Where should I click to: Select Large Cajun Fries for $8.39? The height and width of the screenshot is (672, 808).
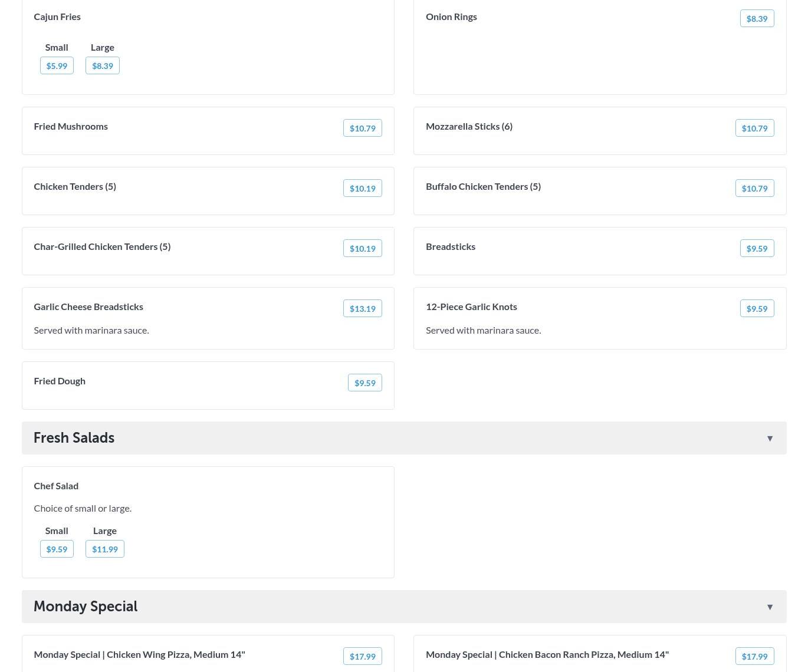point(102,65)
